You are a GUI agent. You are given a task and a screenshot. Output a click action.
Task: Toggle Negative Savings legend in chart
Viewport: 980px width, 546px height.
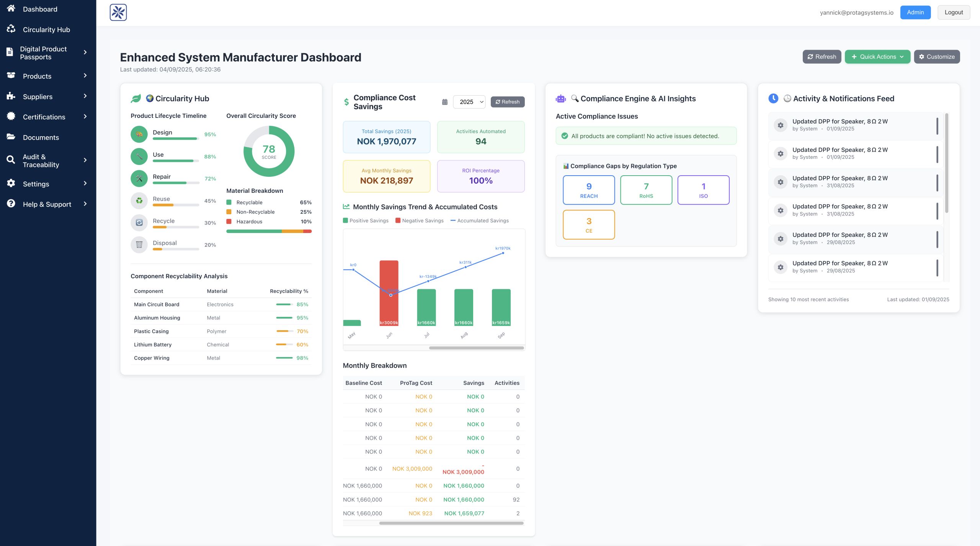(x=420, y=220)
